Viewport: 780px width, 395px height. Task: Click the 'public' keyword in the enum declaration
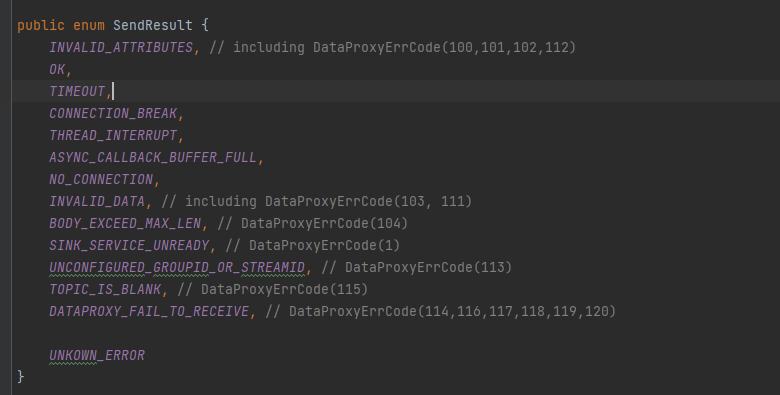[41, 25]
